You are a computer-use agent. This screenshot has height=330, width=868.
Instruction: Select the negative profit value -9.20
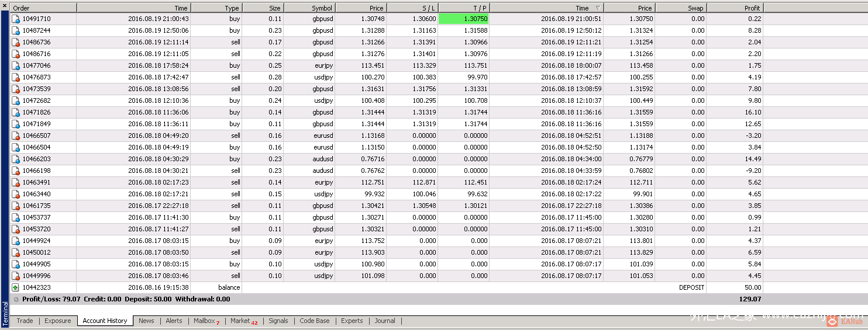752,171
